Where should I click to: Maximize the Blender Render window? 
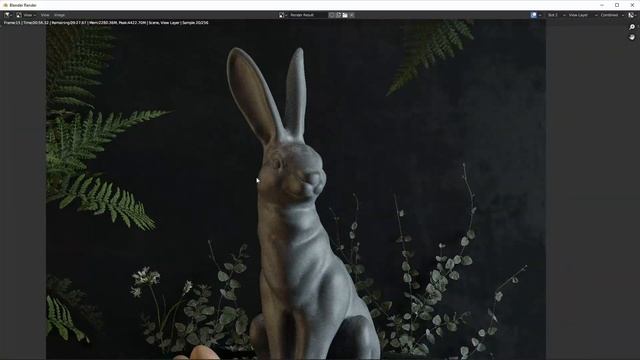(617, 5)
